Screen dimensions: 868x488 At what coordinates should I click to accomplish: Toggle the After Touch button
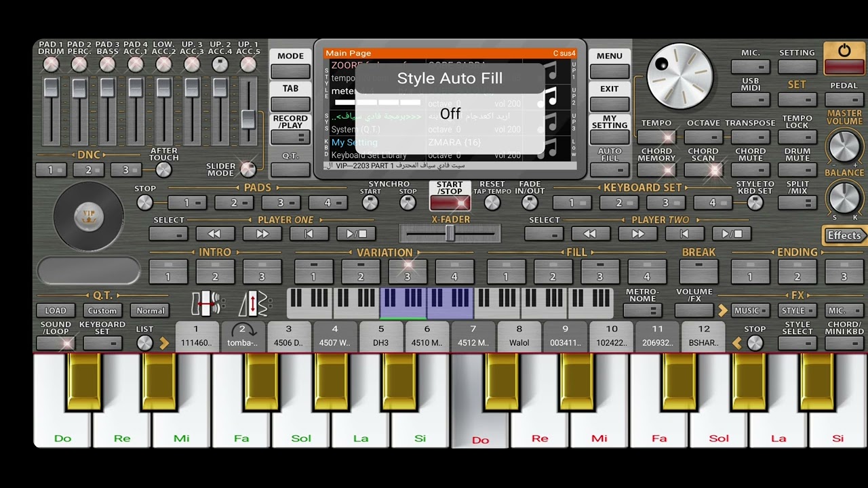point(163,169)
